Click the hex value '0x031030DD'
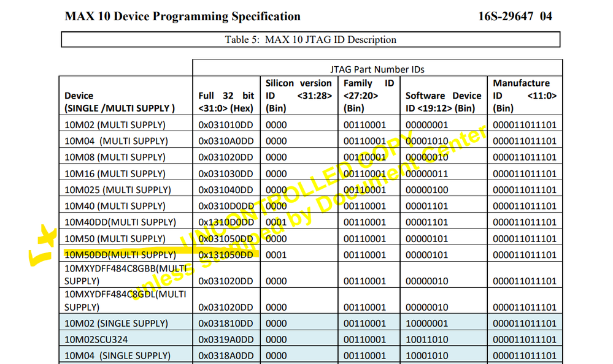 [226, 174]
